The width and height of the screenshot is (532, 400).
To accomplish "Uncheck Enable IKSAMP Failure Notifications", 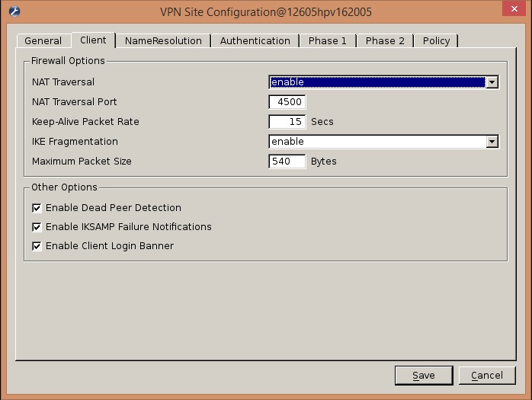I will click(37, 227).
